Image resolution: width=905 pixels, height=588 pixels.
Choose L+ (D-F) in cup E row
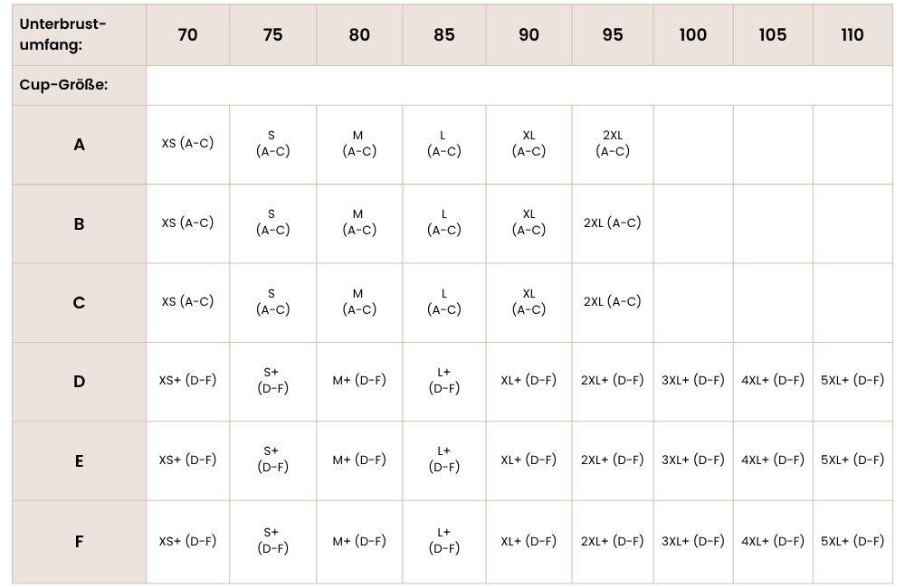pyautogui.click(x=444, y=460)
